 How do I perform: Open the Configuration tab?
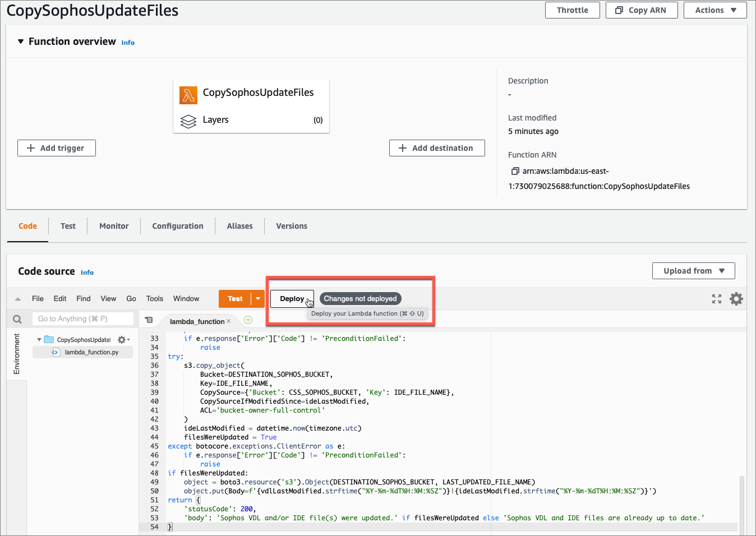178,226
